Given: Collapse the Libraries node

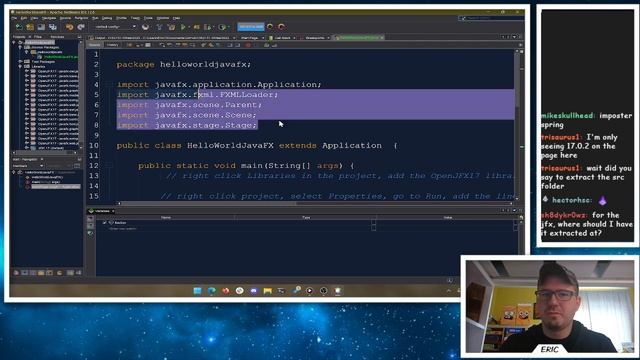Looking at the screenshot, I should [20, 66].
